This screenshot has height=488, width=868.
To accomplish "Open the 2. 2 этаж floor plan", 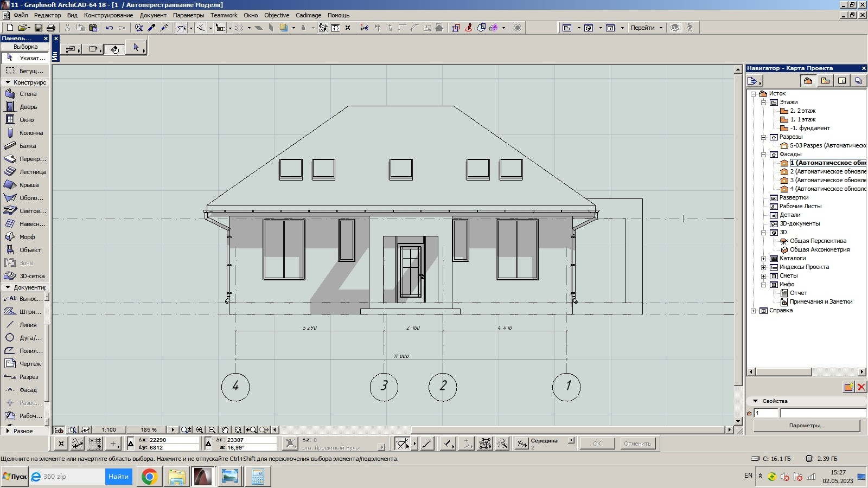I will coord(802,111).
